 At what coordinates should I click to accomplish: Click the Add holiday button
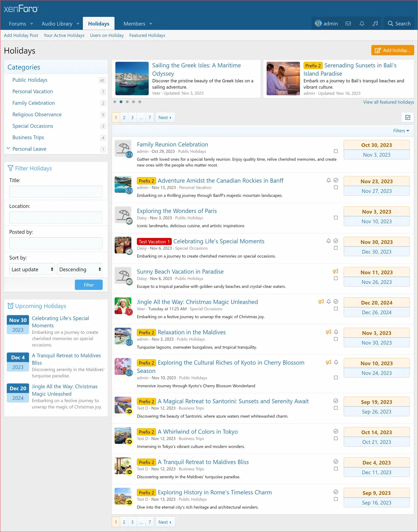[x=392, y=50]
